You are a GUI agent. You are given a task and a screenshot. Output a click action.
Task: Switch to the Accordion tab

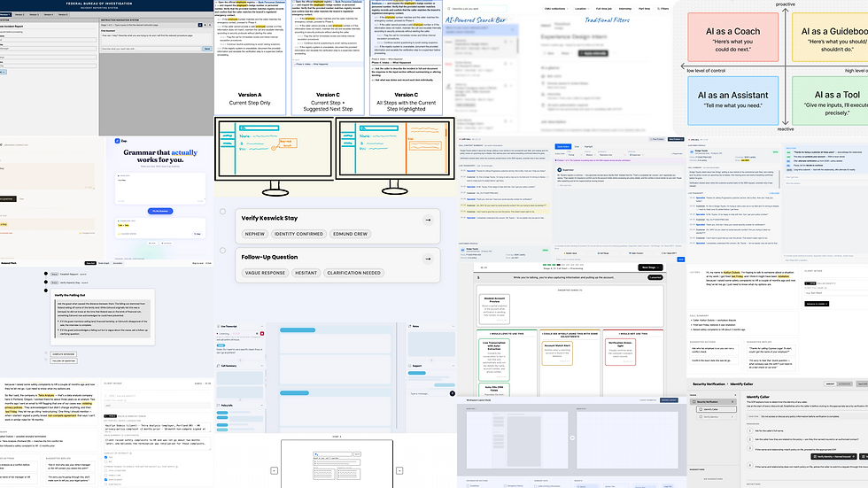118,263
